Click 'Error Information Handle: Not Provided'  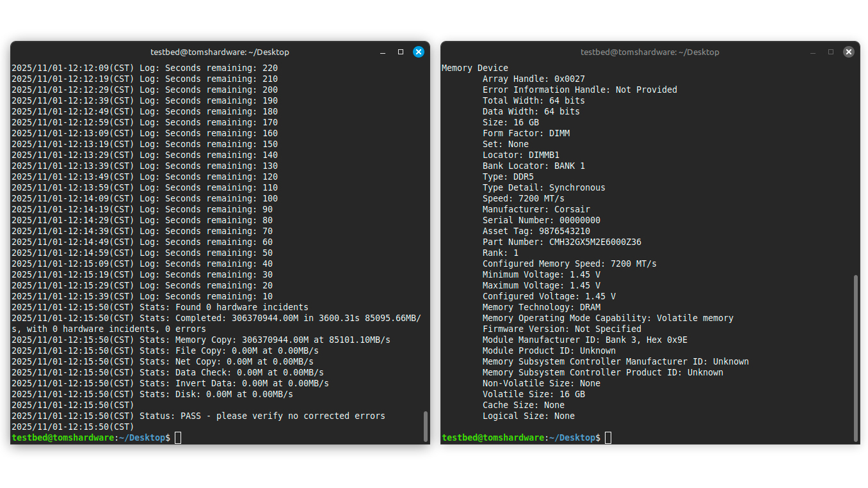(580, 90)
